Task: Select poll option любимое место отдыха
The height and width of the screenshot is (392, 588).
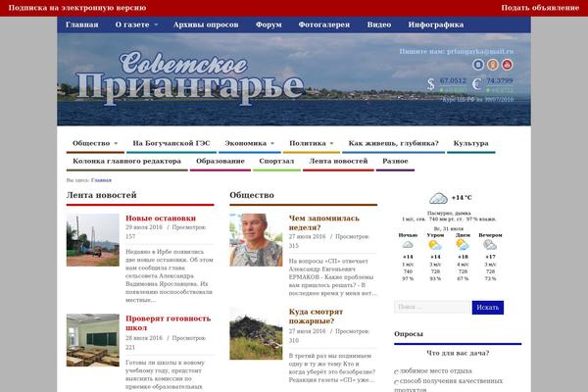Action: 396,372
